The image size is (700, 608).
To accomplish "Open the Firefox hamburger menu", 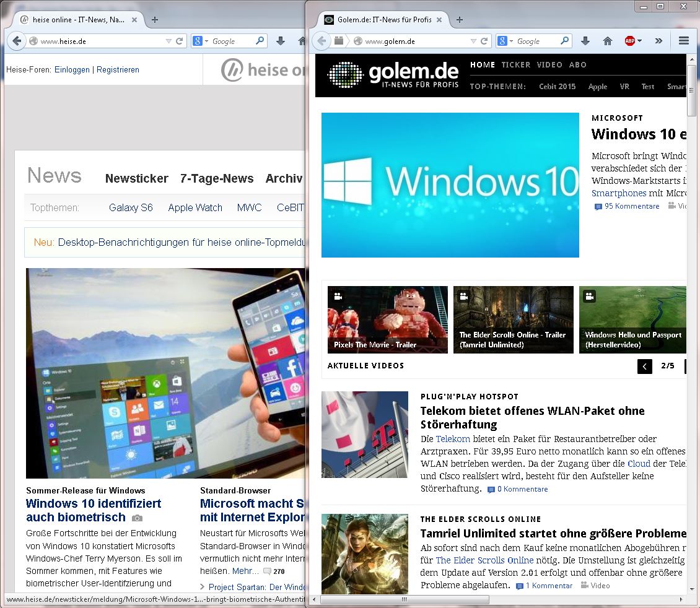I will point(683,41).
